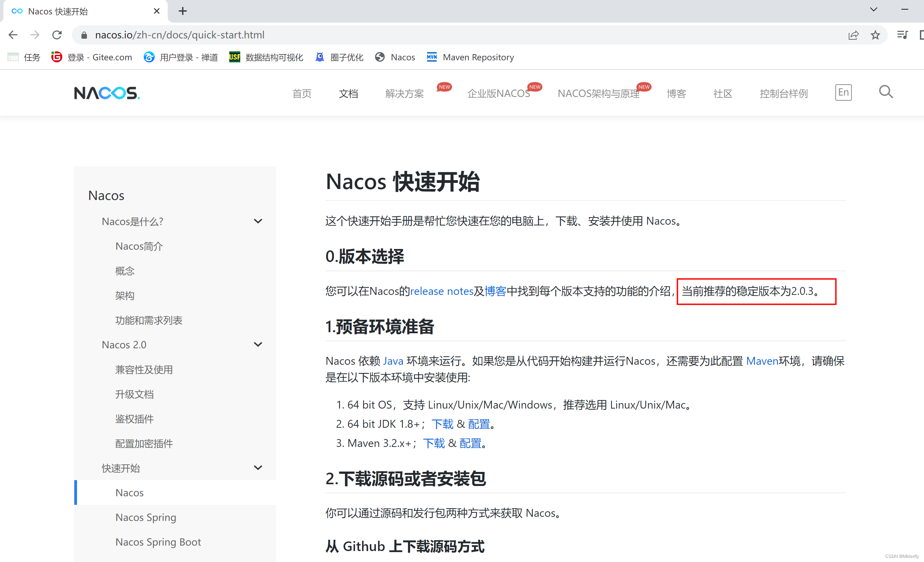This screenshot has width=924, height=562.
Task: Click the NACOS logo
Action: point(107,93)
